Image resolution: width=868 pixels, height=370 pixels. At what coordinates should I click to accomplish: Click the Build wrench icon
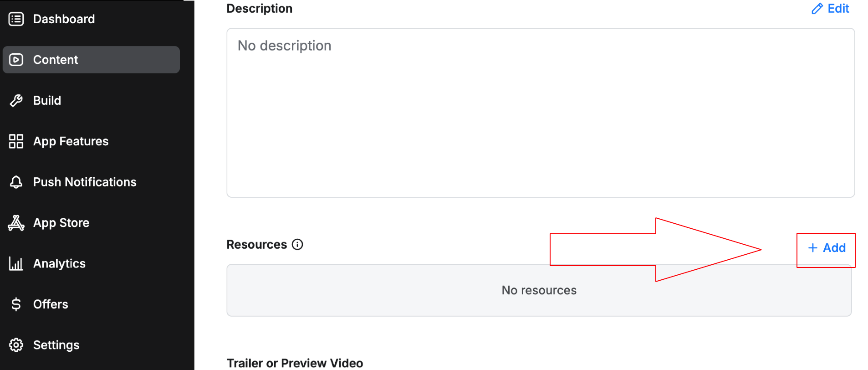click(16, 101)
